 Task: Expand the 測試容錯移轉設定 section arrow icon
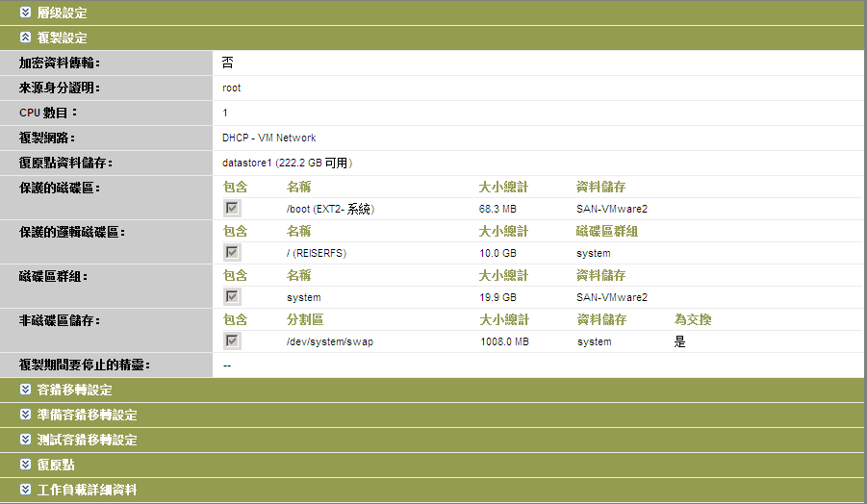point(25,440)
